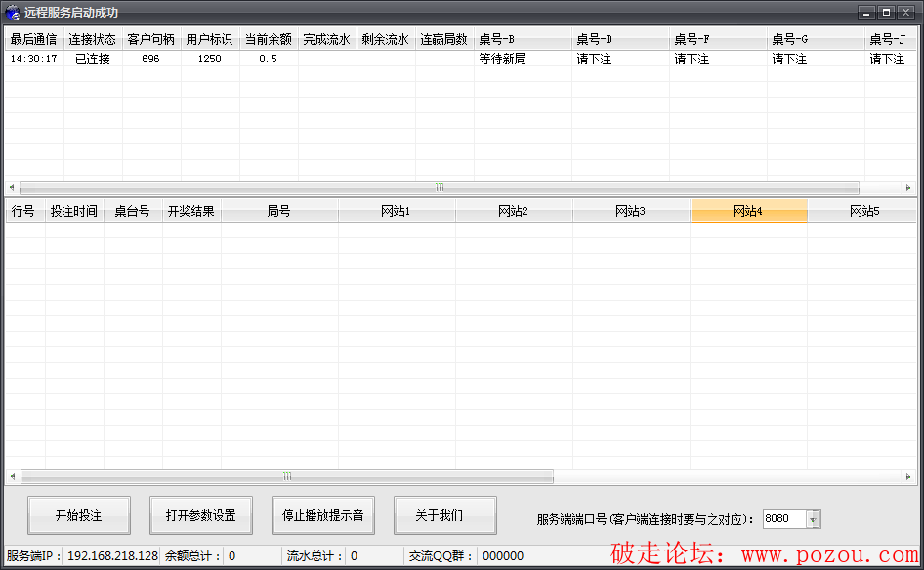
Task: Select the 网站3 column header
Action: coord(631,211)
